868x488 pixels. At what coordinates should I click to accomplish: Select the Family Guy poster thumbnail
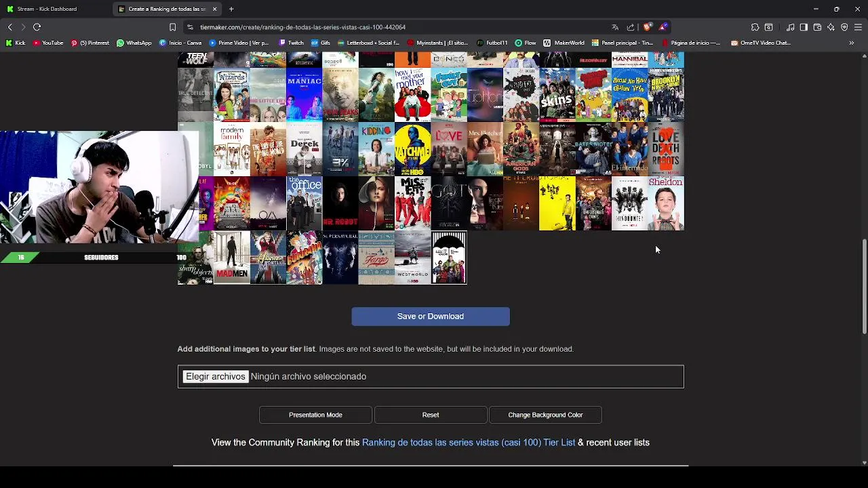tap(449, 95)
